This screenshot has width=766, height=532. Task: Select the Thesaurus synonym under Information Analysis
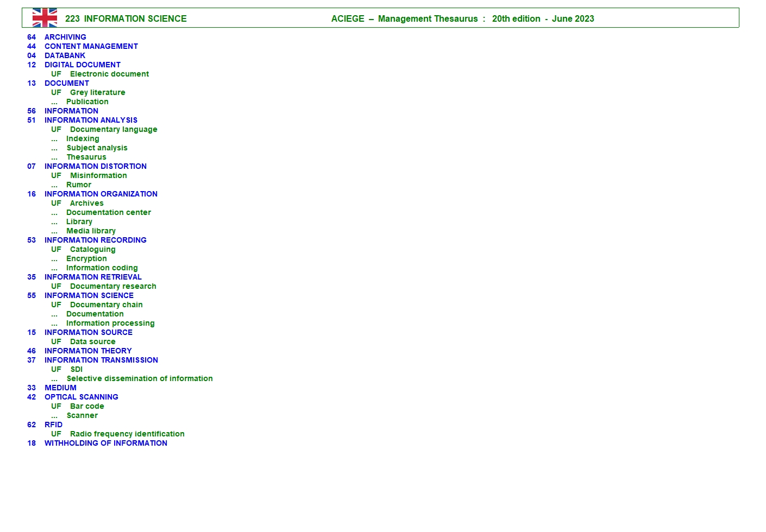(86, 157)
